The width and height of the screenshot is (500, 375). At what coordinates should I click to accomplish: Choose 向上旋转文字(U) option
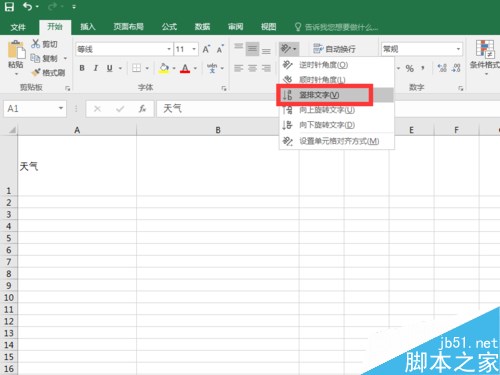point(337,110)
